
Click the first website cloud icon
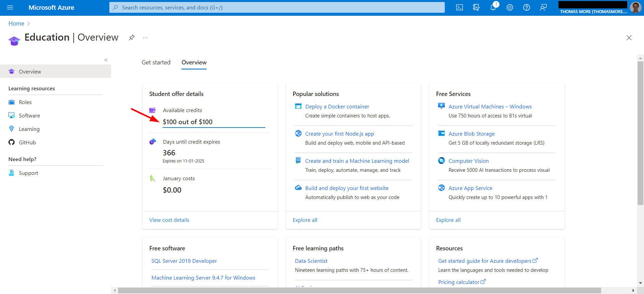pyautogui.click(x=298, y=188)
